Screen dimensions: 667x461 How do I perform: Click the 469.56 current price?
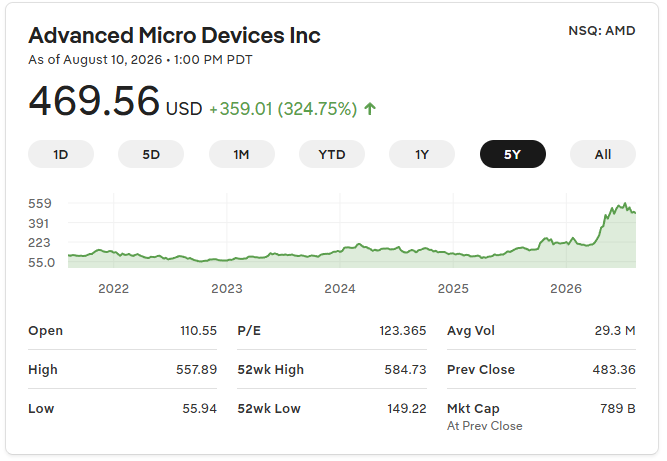coord(94,101)
